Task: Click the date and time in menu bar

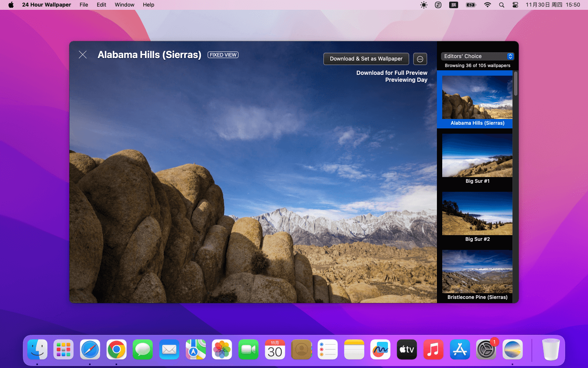Action: coord(553,5)
